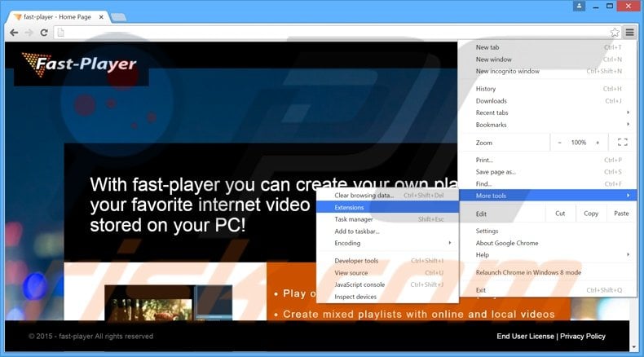Bookmark page with the star icon
The width and height of the screenshot is (644, 357).
click(615, 33)
